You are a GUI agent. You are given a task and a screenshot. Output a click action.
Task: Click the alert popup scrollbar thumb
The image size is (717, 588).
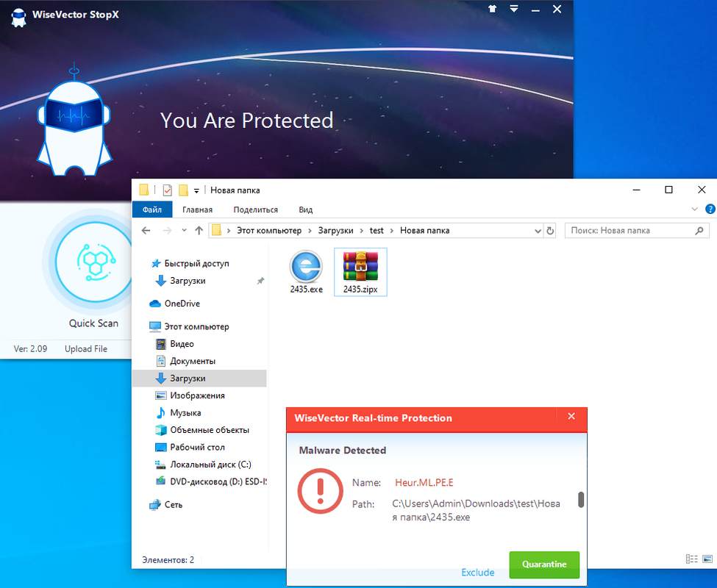point(581,500)
